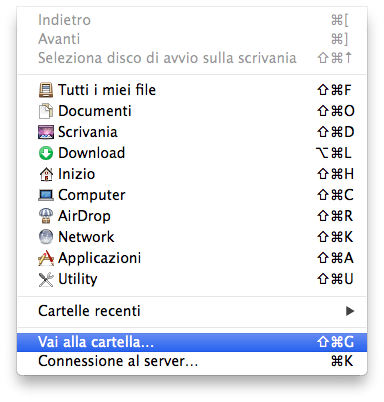Click the Utility tools icon
Viewport: 384px width, 402px height.
[46, 279]
